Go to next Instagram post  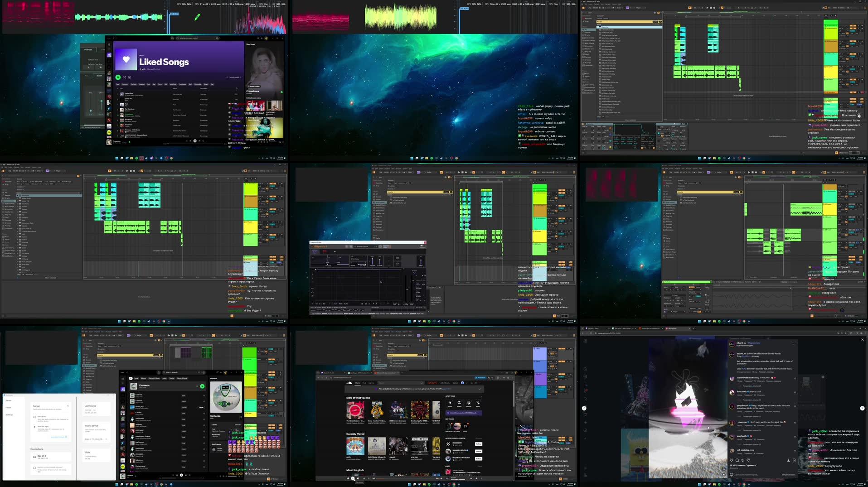[862, 408]
